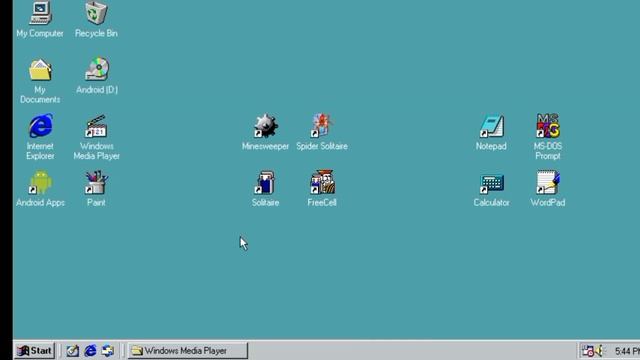The width and height of the screenshot is (640, 360).
Task: Select the My Documents folder icon
Action: [x=40, y=70]
